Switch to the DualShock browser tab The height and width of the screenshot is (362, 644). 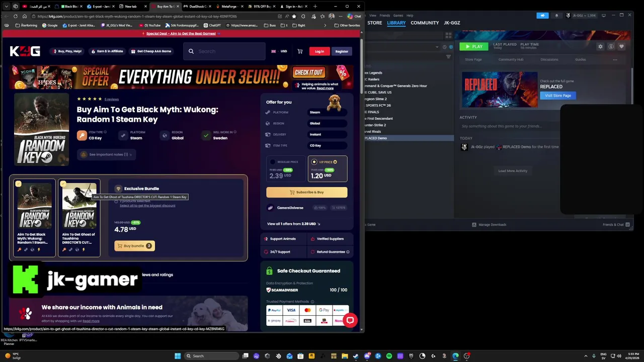197,7
